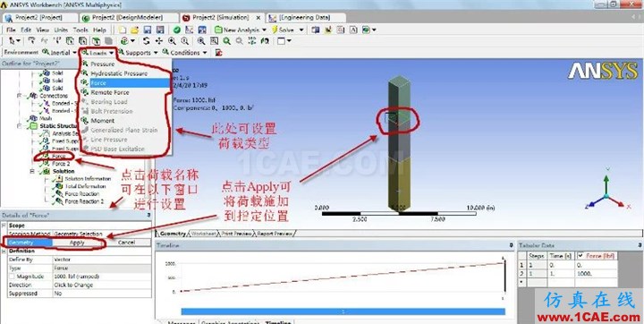The width and height of the screenshot is (644, 324).
Task: Open the Help menu
Action: 99,30
